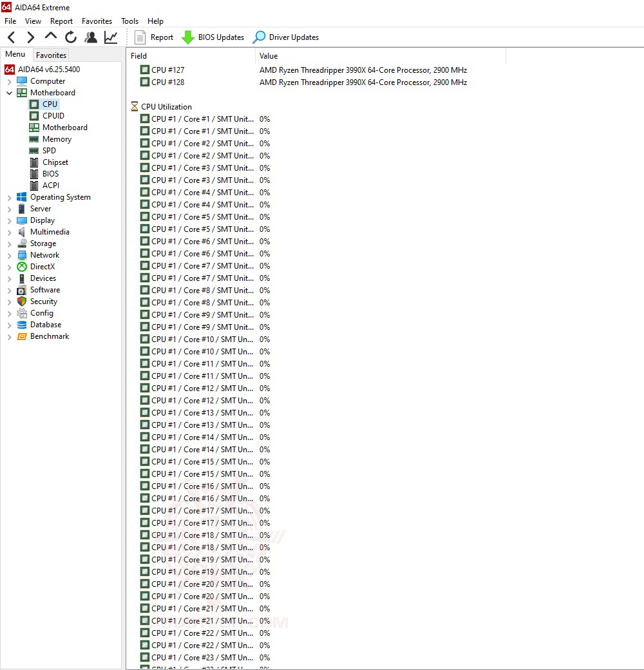The height and width of the screenshot is (670, 644).
Task: Expand the Operating System node
Action: (x=10, y=197)
